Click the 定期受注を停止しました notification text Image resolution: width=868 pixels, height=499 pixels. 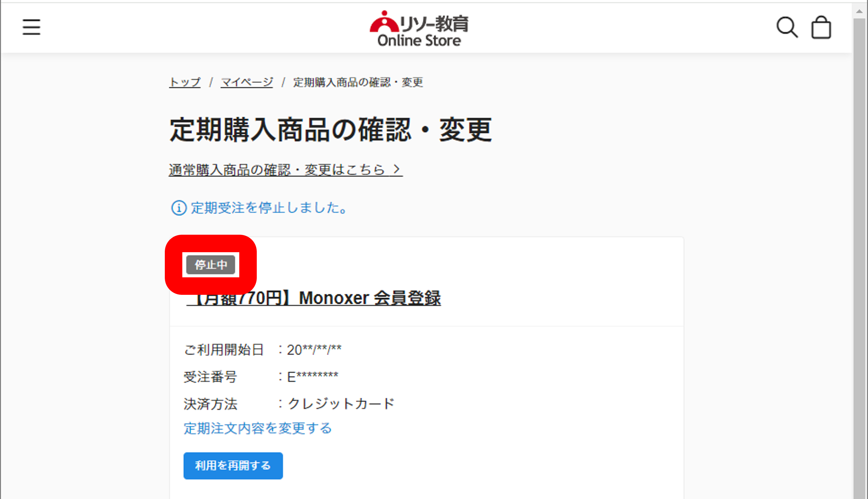(269, 208)
